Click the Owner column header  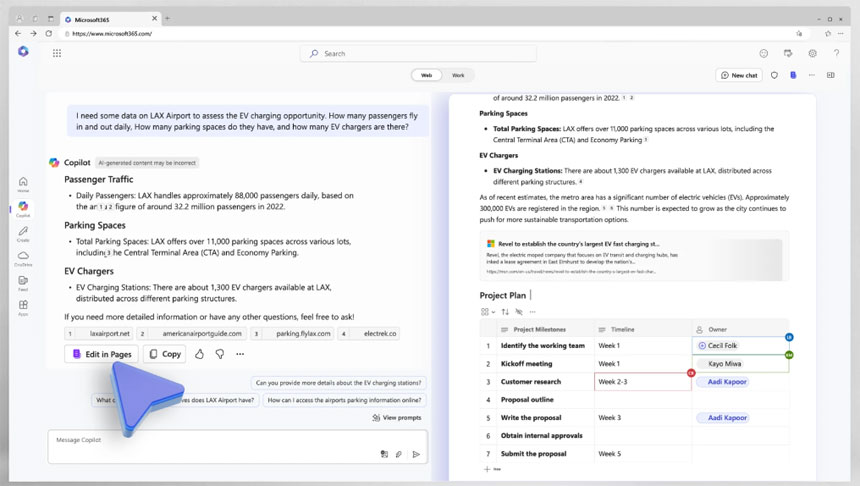(740, 330)
